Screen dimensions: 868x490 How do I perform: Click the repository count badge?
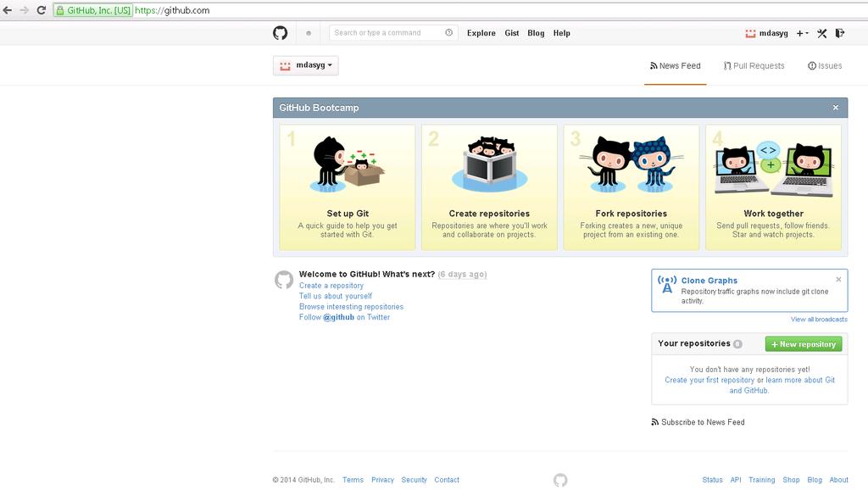[737, 344]
